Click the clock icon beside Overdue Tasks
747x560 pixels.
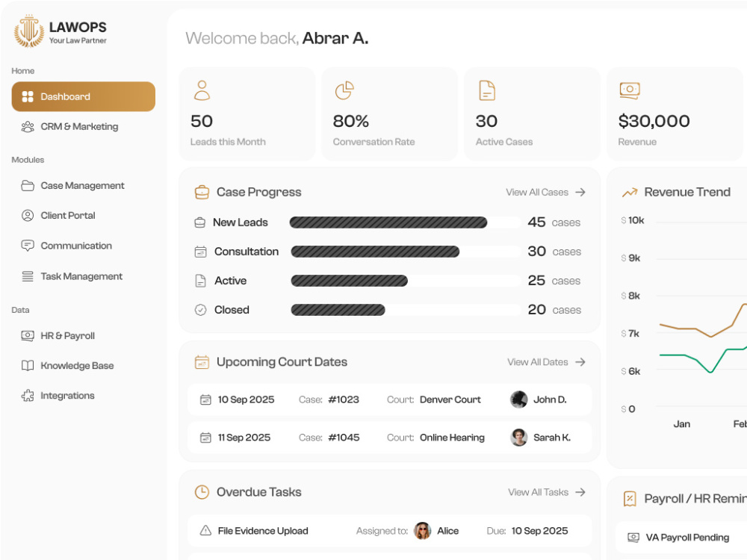point(202,492)
